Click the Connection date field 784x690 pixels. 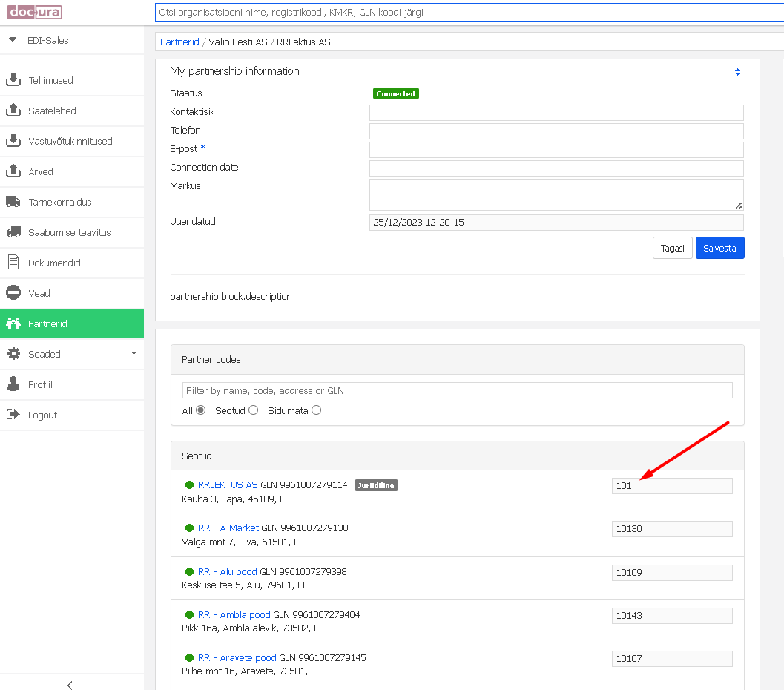point(556,168)
